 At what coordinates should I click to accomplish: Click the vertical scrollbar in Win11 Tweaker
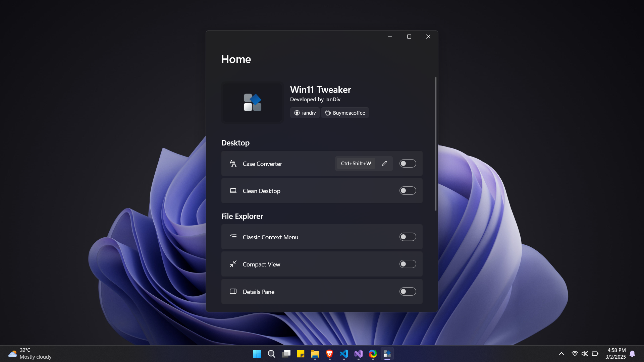[436, 144]
